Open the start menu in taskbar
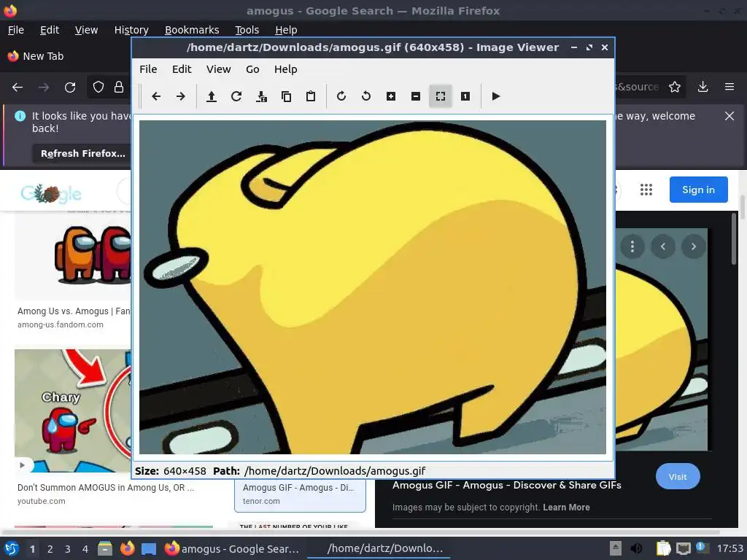This screenshot has height=560, width=747. [x=12, y=548]
